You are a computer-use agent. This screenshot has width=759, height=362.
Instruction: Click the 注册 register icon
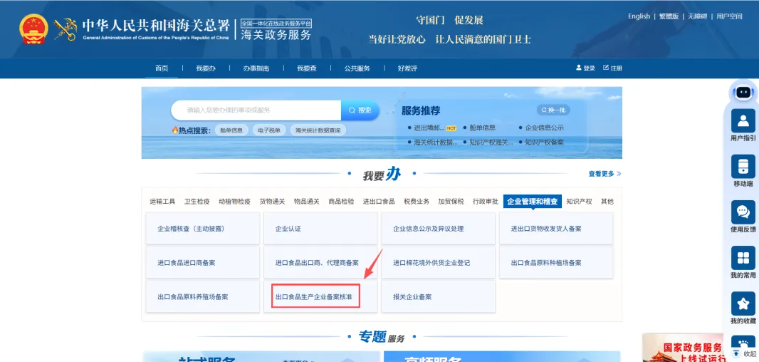606,68
